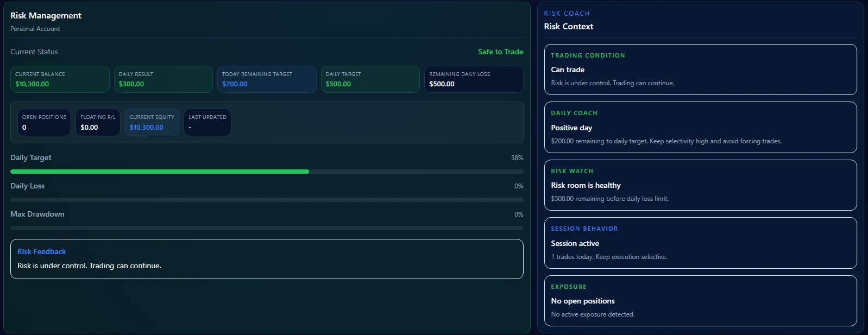The height and width of the screenshot is (335, 868).
Task: Select the Remaining Daily Loss card
Action: pyautogui.click(x=474, y=79)
